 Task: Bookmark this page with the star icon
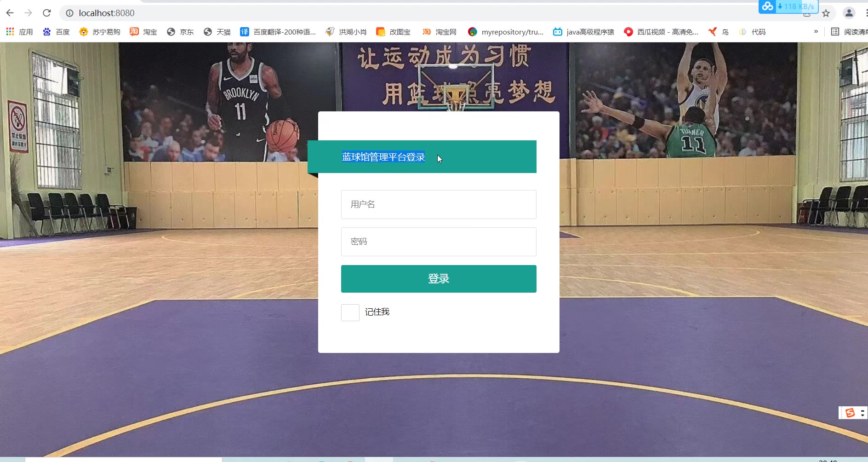[826, 13]
